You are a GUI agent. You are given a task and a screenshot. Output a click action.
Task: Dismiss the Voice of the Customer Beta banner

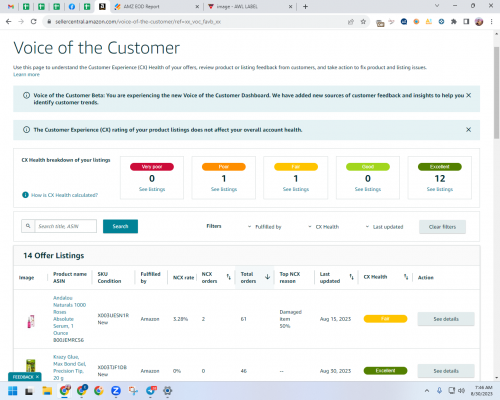469,95
